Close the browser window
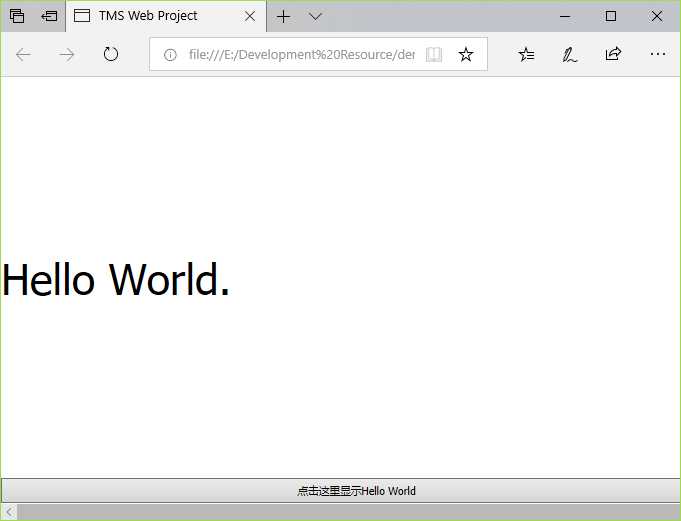The width and height of the screenshot is (681, 521). [x=657, y=16]
